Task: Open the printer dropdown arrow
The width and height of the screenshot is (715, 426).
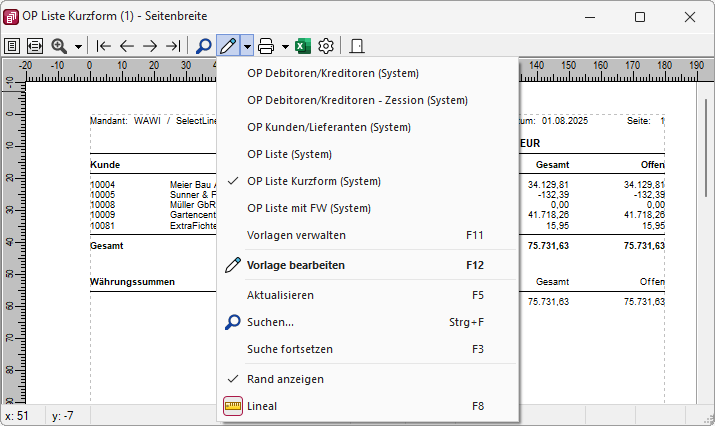Action: click(285, 47)
